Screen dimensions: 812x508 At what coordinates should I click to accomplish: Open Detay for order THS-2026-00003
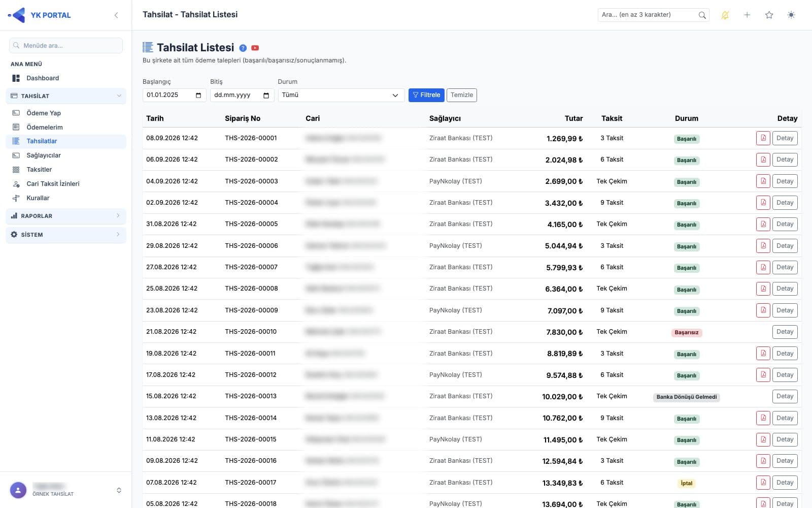(x=785, y=181)
